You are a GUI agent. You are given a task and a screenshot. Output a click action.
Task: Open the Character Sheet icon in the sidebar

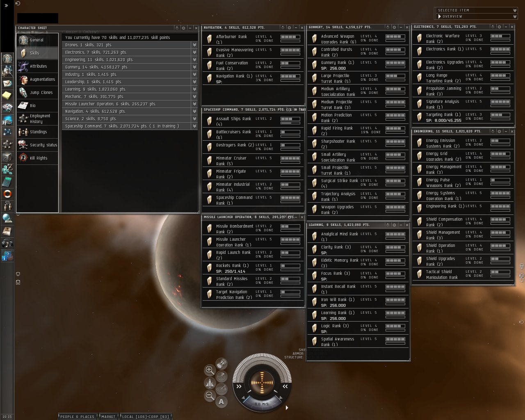(7, 58)
